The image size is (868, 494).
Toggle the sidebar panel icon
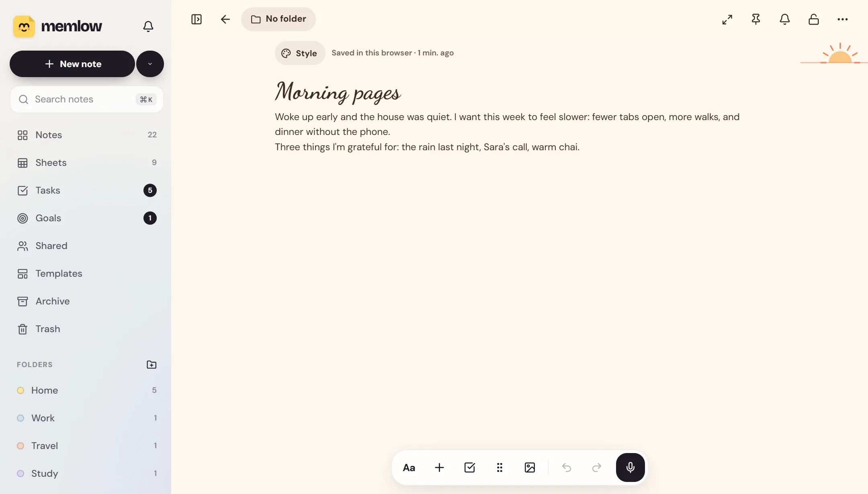[197, 19]
